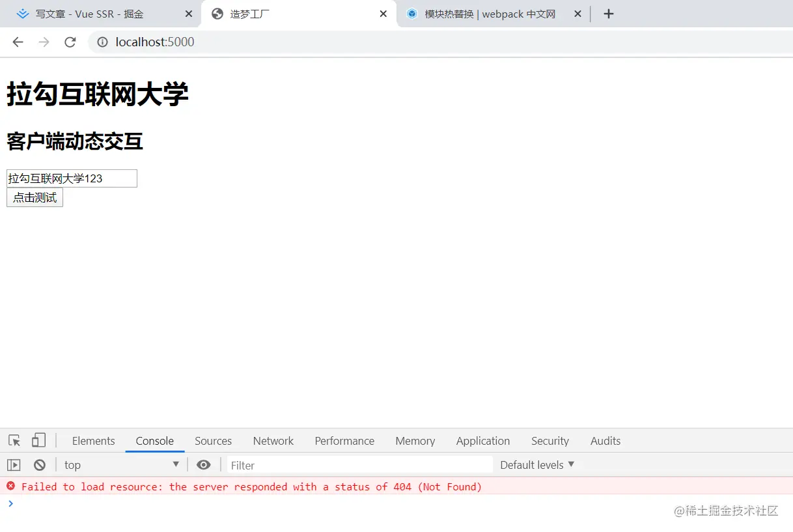793x532 pixels.
Task: Select the Console panel tab
Action: (x=155, y=441)
